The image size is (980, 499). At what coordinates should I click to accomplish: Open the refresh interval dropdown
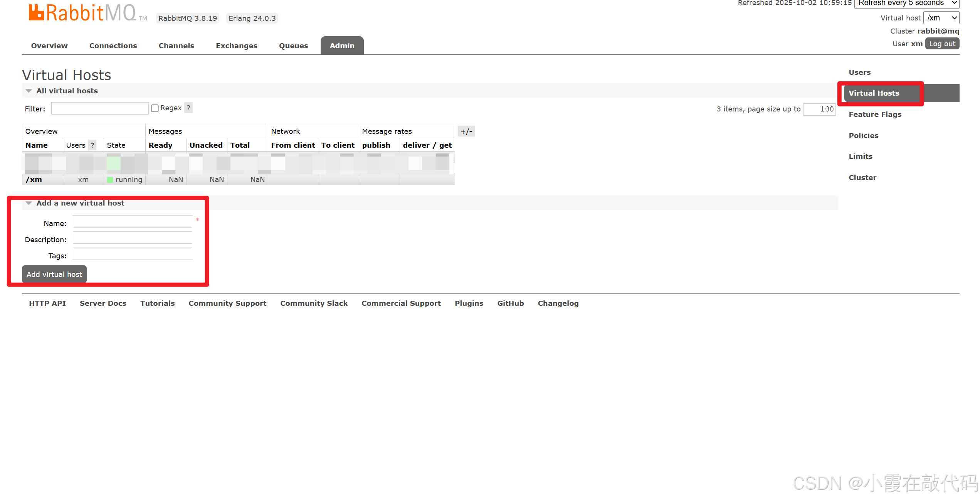pyautogui.click(x=906, y=3)
